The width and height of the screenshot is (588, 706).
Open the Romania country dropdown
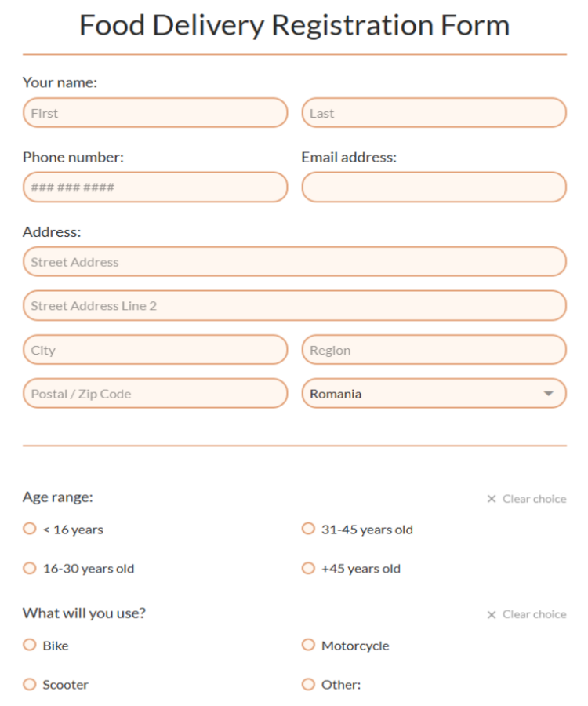point(434,394)
